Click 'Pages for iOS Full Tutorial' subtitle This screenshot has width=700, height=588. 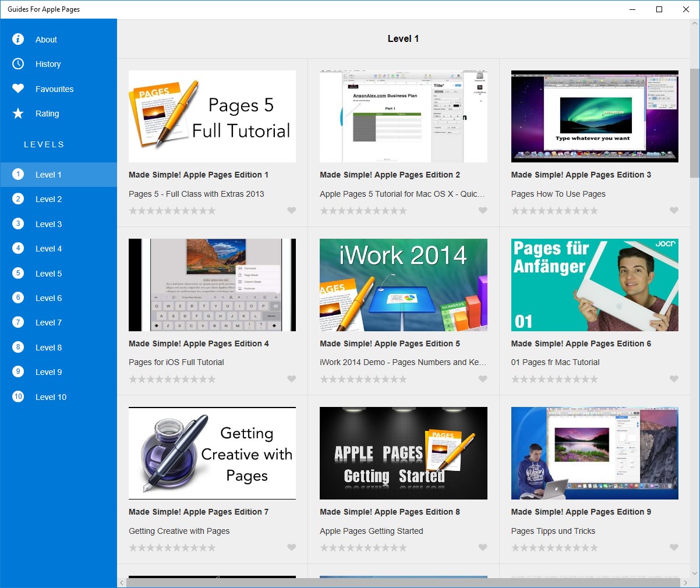point(176,362)
